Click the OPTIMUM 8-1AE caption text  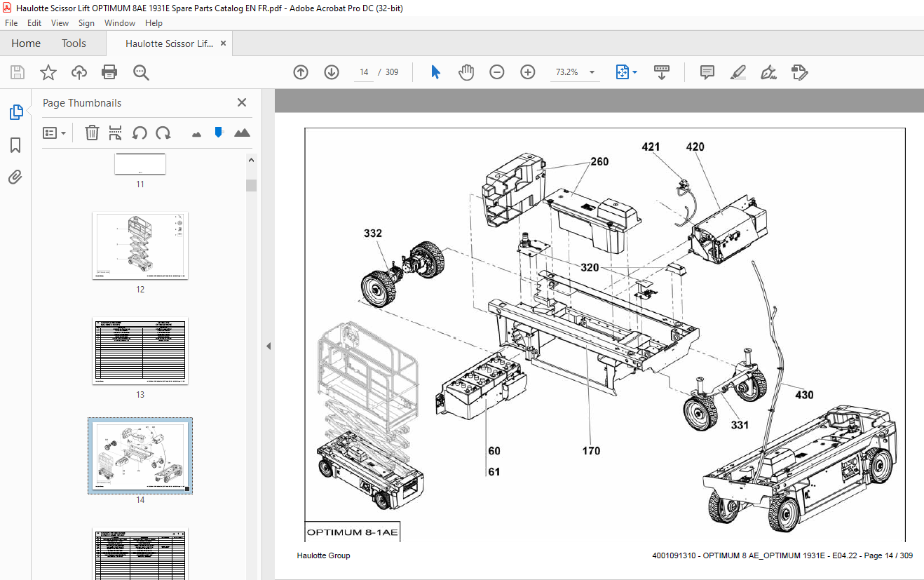353,533
